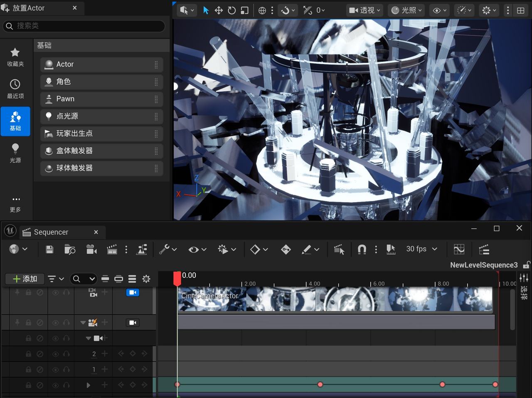Image resolution: width=532 pixels, height=398 pixels.
Task: Select the 点光源 point light actor
Action: point(102,116)
